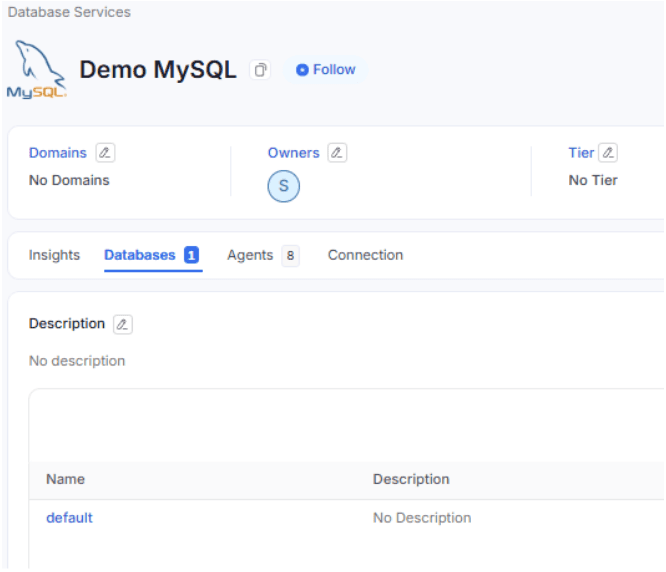666x572 pixels.
Task: Follow the Demo MySQL service
Action: [325, 70]
